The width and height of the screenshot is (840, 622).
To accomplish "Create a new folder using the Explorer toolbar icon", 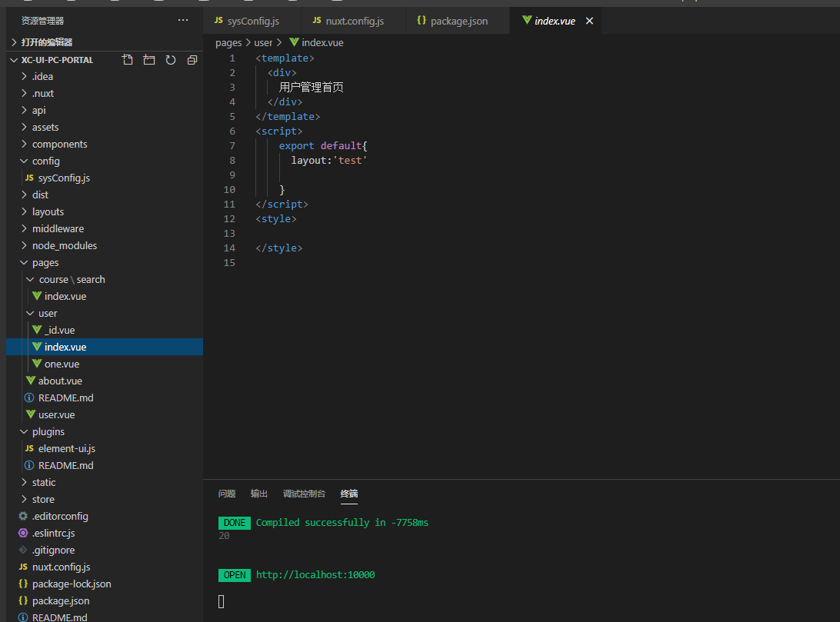I will click(x=149, y=59).
